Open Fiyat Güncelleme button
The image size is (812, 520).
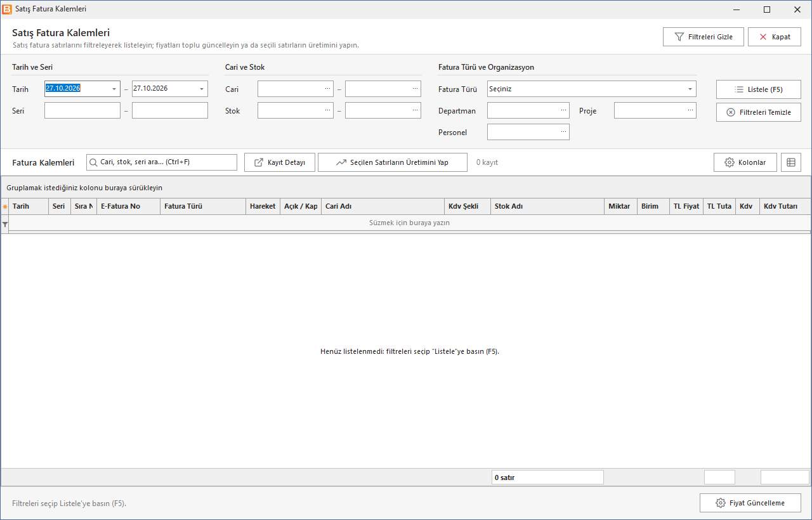(750, 503)
